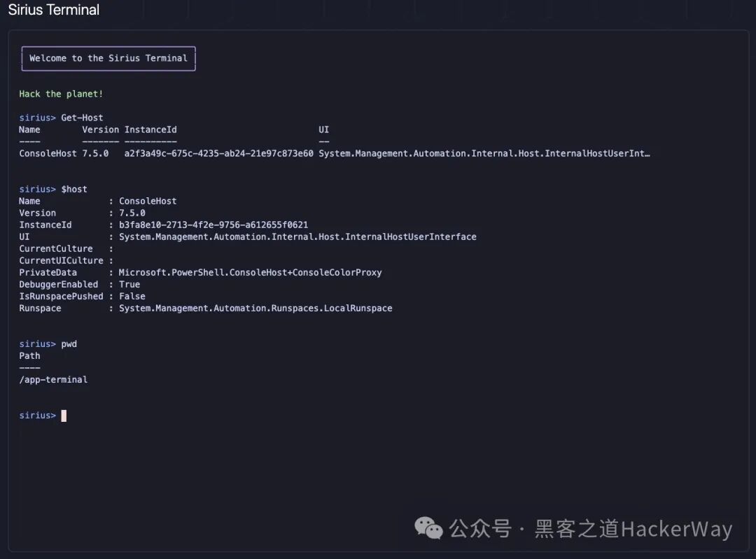Click the 'CurrentUICulture' property label
The height and width of the screenshot is (559, 756).
[61, 261]
